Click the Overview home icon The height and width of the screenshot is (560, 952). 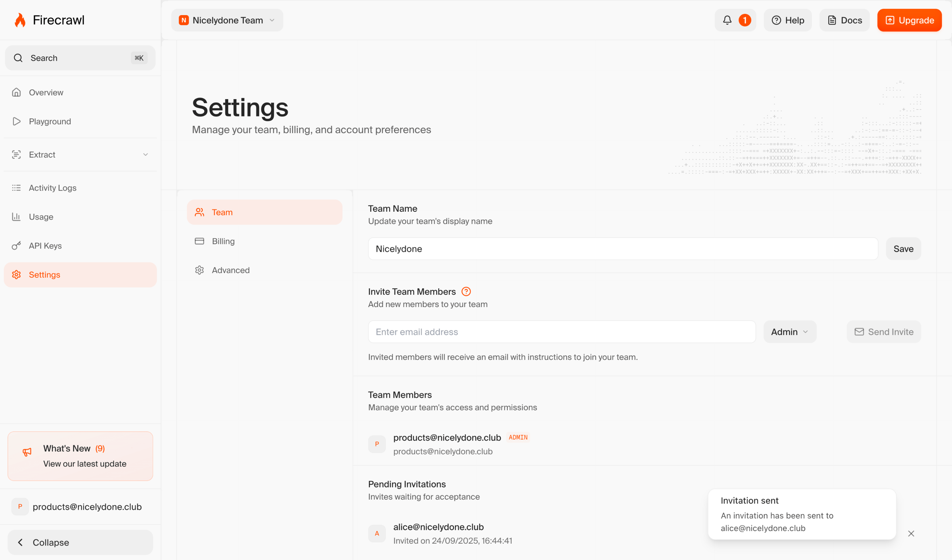(16, 92)
